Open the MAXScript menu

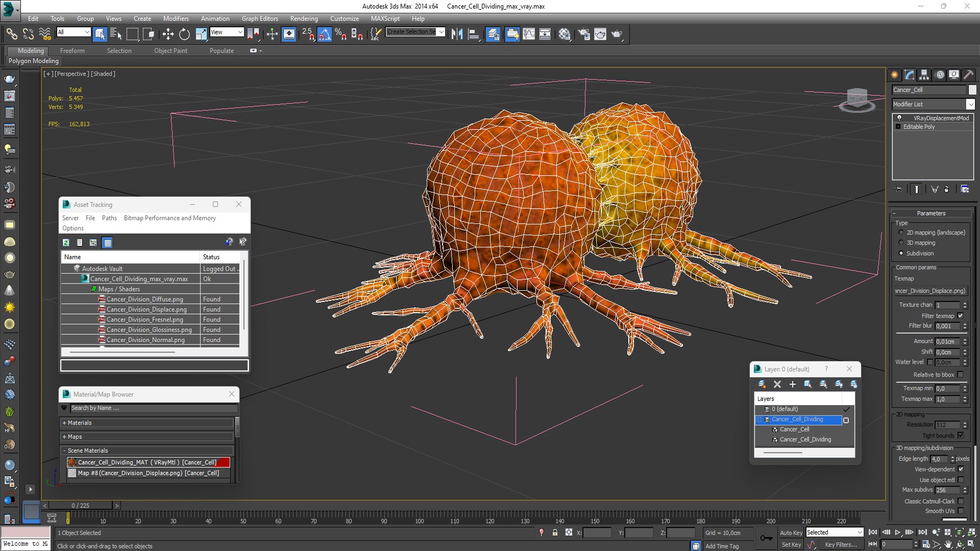[x=385, y=18]
